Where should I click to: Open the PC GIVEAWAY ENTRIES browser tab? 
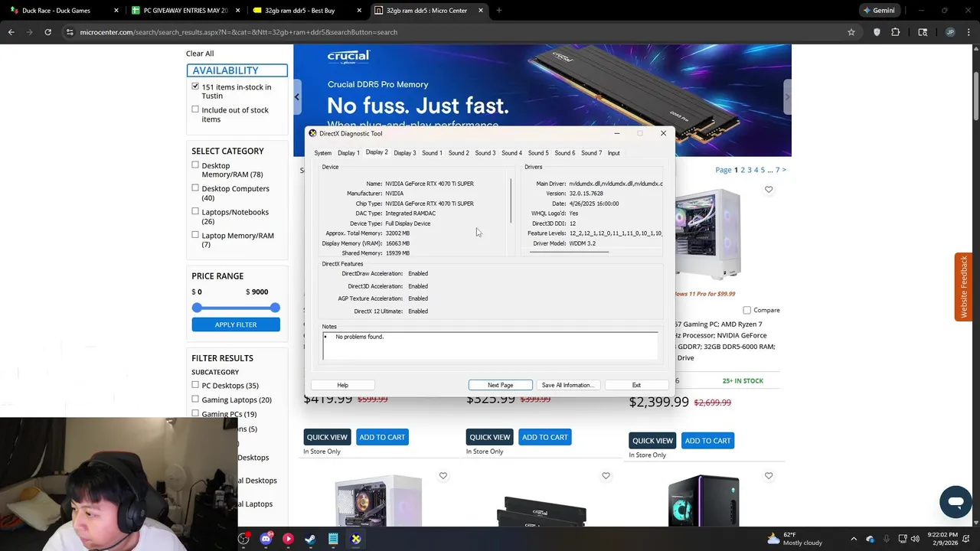185,10
